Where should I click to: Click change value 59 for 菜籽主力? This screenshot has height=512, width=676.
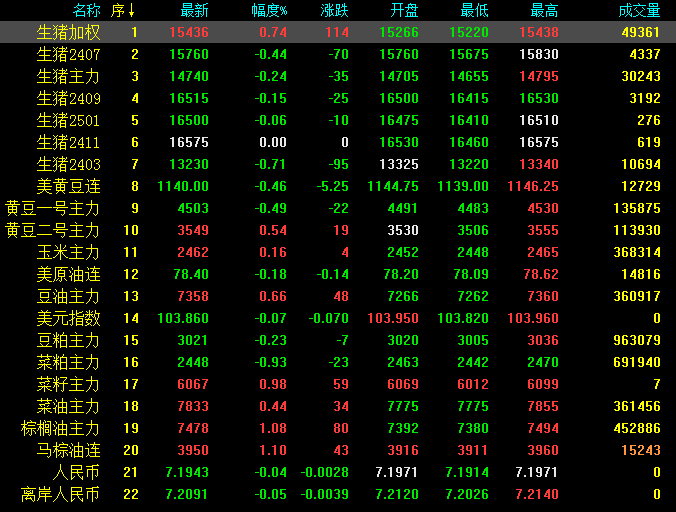pos(341,384)
